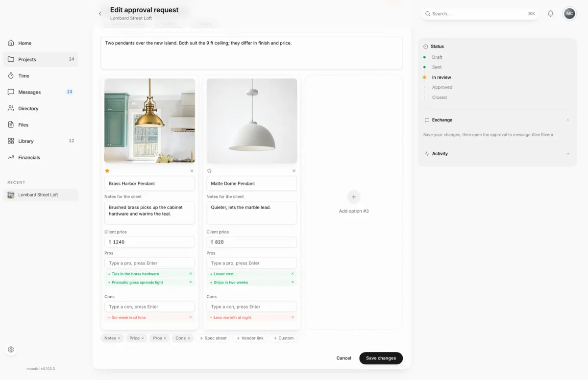Focus the Search field
The image size is (588, 380).
click(x=480, y=14)
